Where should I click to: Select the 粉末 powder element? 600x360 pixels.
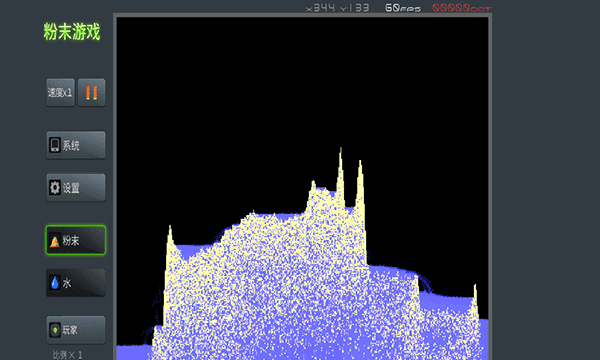[76, 240]
